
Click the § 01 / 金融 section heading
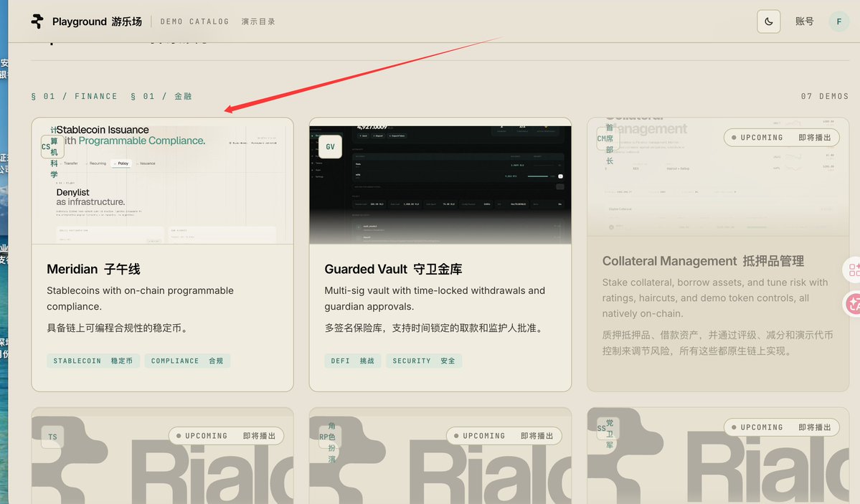pyautogui.click(x=161, y=97)
